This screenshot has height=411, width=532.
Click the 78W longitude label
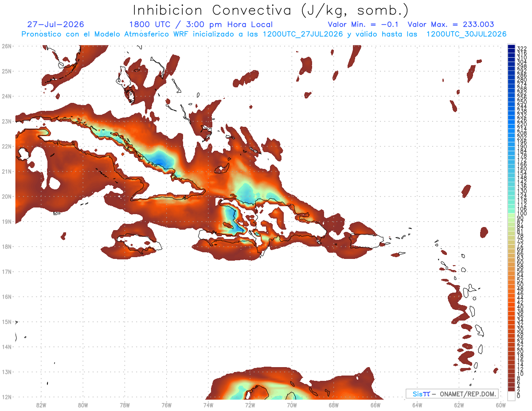(x=125, y=405)
